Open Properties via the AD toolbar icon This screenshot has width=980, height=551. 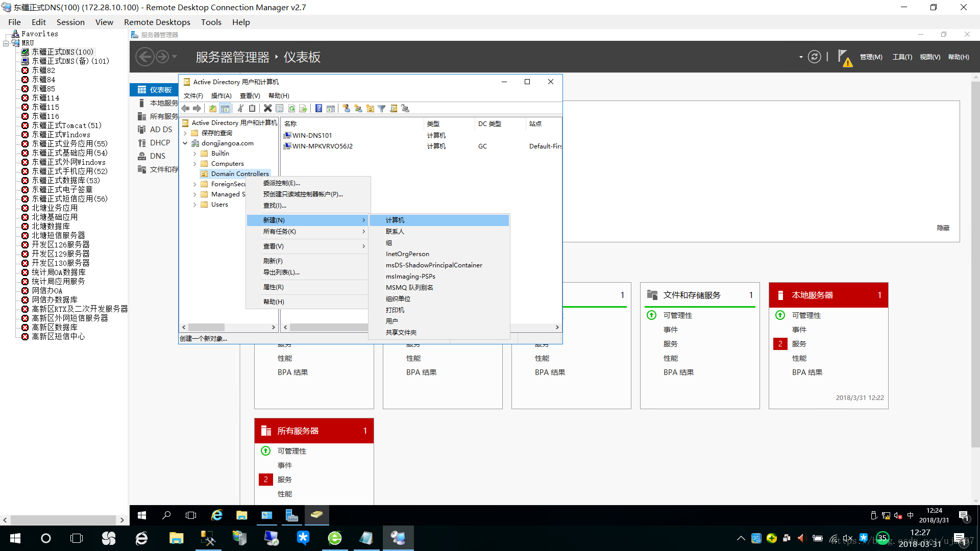tap(280, 108)
